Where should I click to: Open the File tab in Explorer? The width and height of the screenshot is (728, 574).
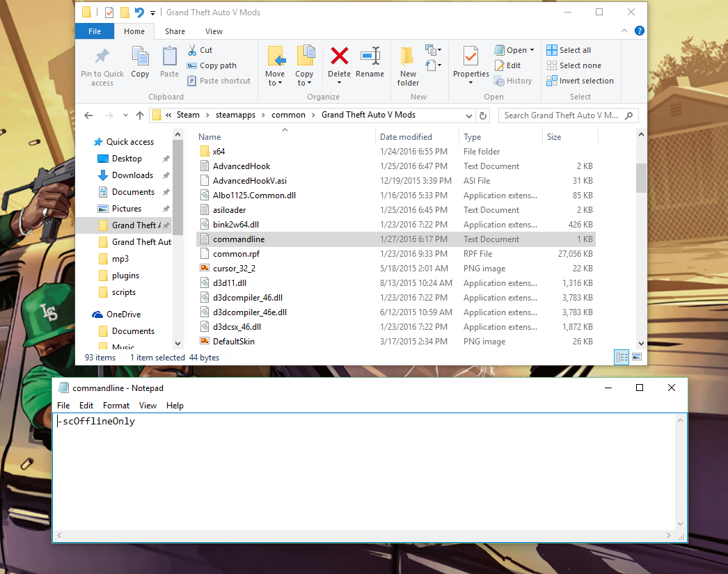(x=95, y=31)
